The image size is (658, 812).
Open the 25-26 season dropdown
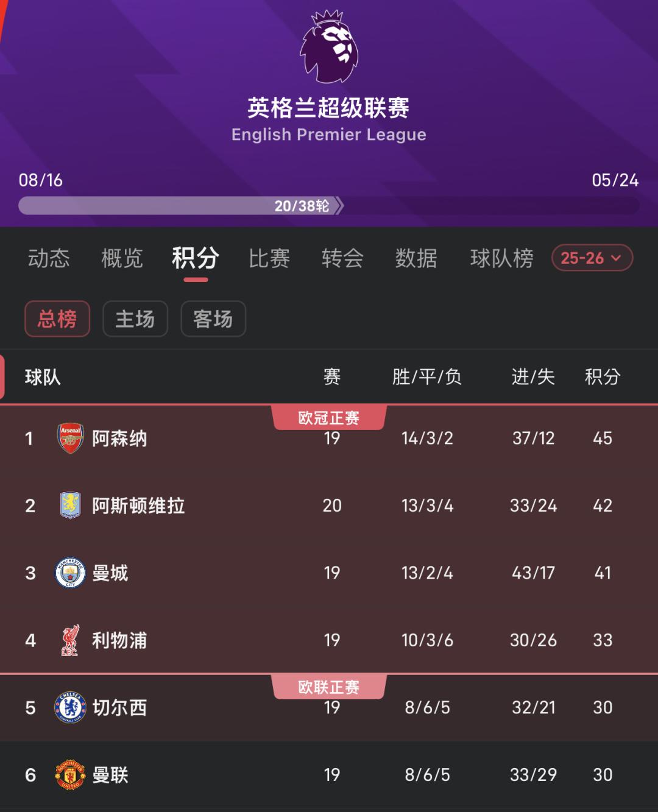pos(592,258)
